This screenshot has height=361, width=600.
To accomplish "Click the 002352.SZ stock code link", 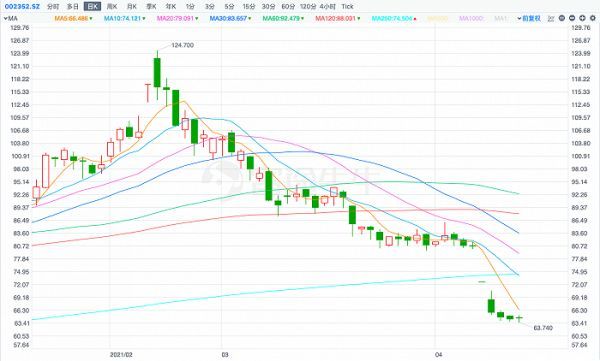I will tap(22, 7).
